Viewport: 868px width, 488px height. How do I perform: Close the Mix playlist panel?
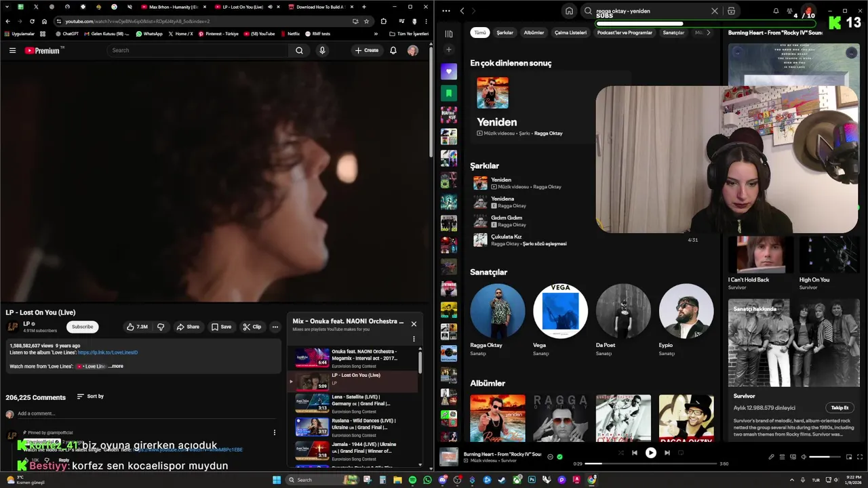click(x=414, y=324)
